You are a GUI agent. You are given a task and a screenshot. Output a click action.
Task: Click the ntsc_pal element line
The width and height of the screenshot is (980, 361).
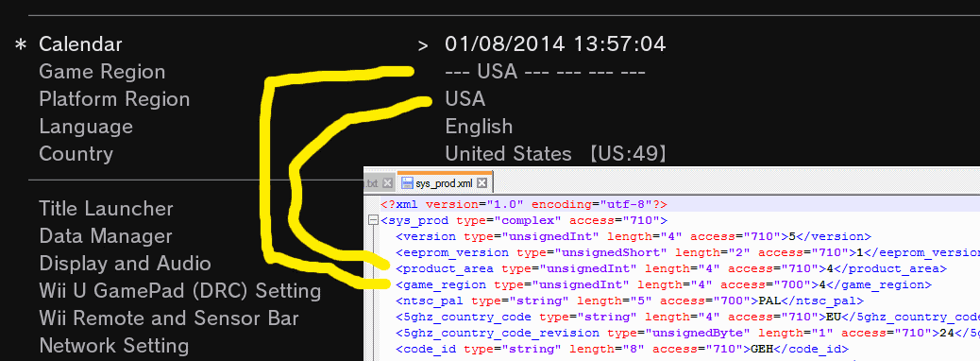point(630,301)
